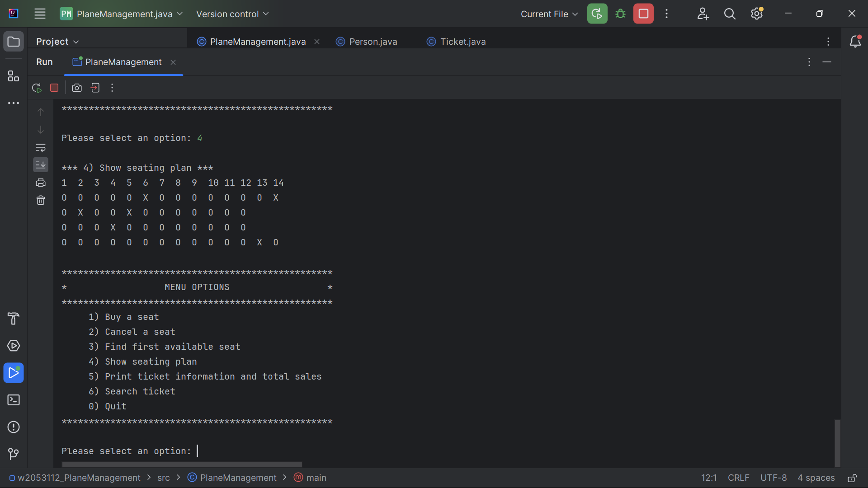
Task: Minimize the Run tool window
Action: (x=827, y=62)
